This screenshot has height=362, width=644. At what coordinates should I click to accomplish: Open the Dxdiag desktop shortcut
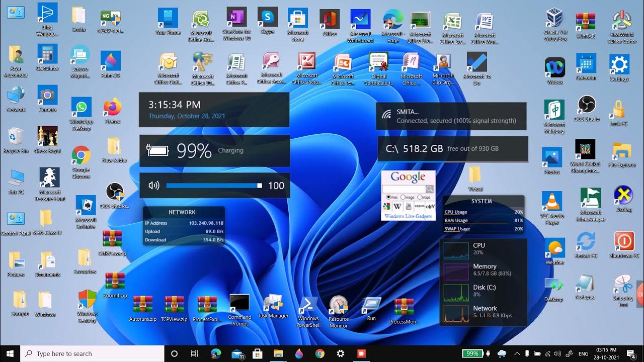coord(623,200)
